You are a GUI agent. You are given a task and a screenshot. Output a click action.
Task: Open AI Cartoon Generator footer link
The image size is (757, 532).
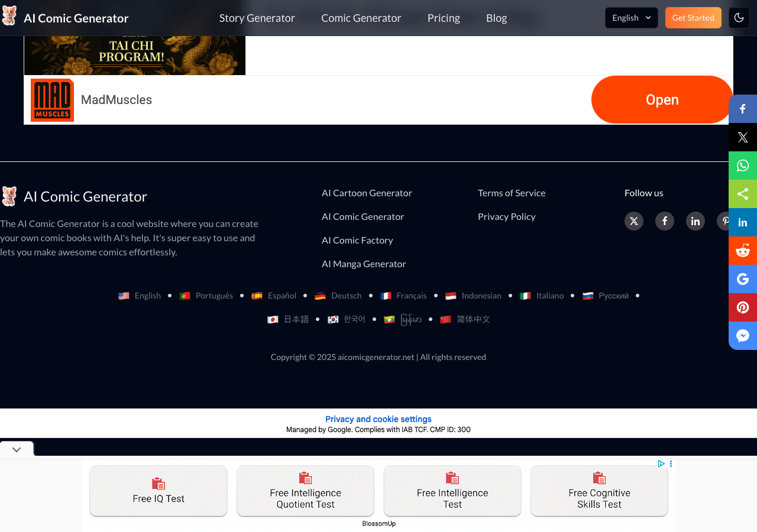coord(367,193)
